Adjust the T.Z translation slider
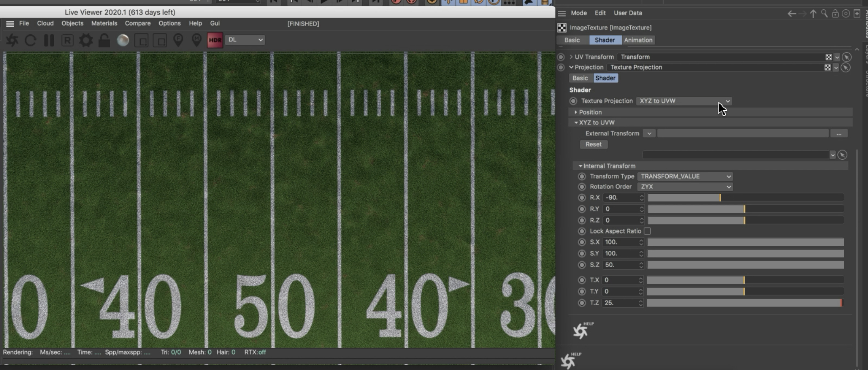 745,303
